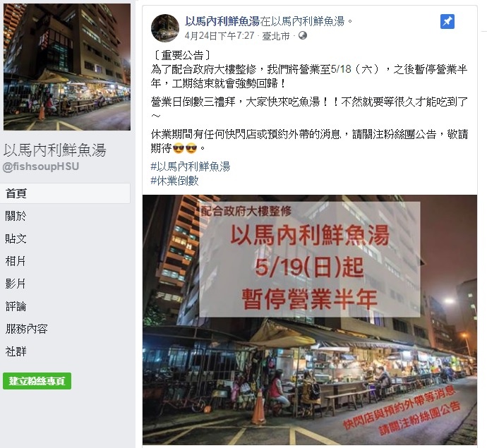
Task: Click the 在以馬內利鮮魚湯 check-in location link
Action: click(x=303, y=21)
